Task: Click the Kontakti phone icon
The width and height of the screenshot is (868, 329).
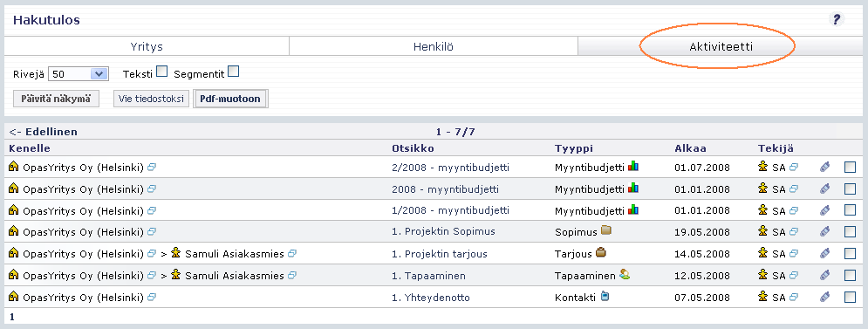Action: [x=605, y=297]
